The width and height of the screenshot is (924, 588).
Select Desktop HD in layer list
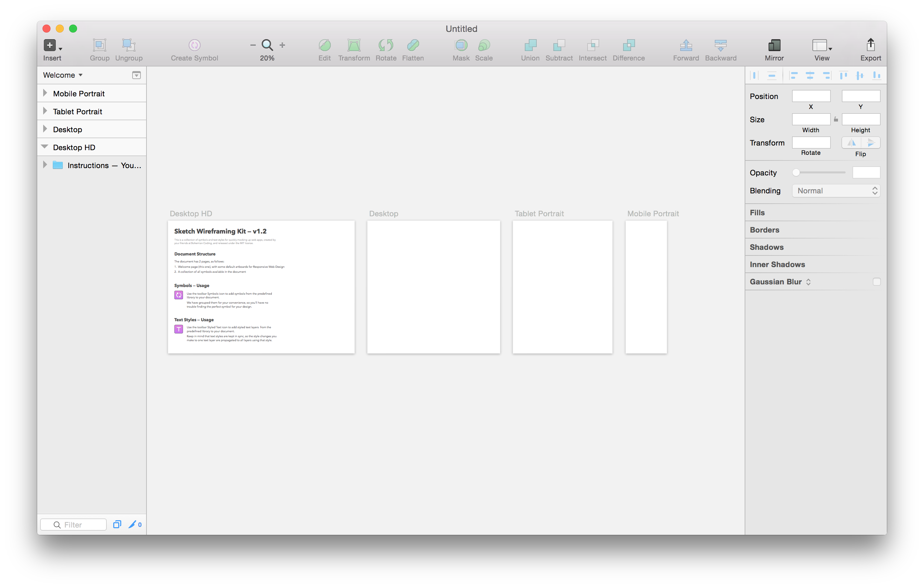tap(92, 147)
